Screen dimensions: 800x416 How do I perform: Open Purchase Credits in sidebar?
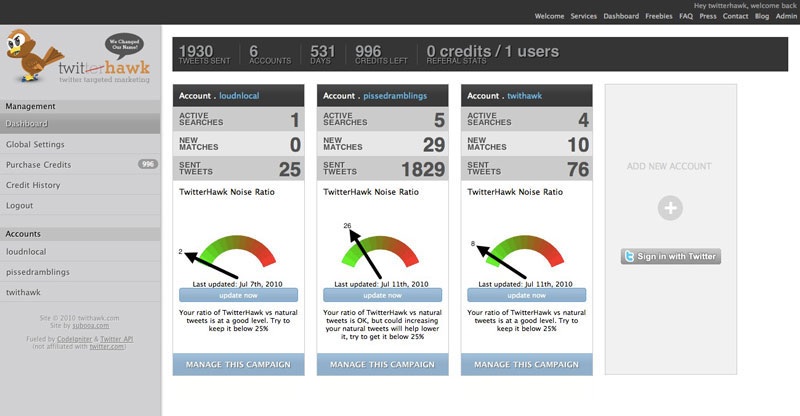click(x=80, y=165)
